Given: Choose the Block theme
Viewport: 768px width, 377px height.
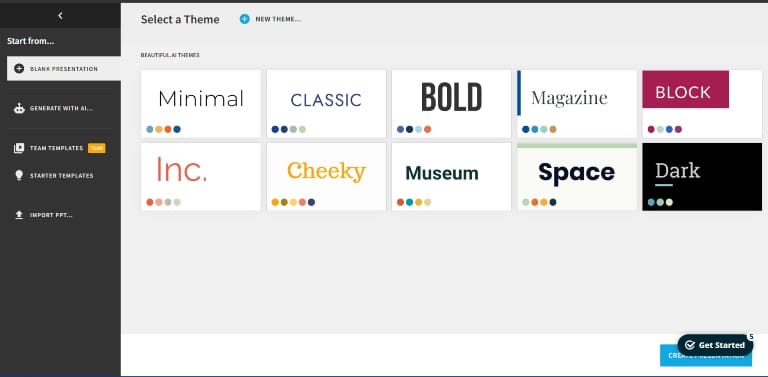Looking at the screenshot, I should pos(702,104).
